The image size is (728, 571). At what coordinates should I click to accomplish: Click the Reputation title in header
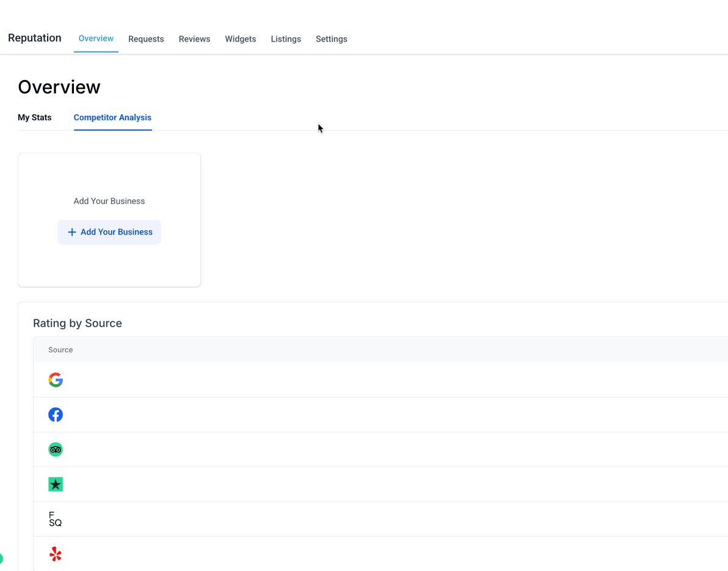35,38
